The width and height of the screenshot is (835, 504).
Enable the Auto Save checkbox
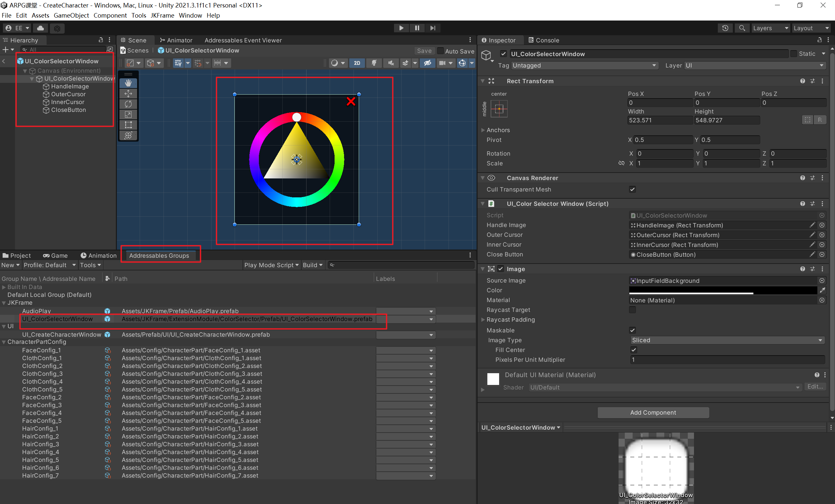(x=441, y=51)
